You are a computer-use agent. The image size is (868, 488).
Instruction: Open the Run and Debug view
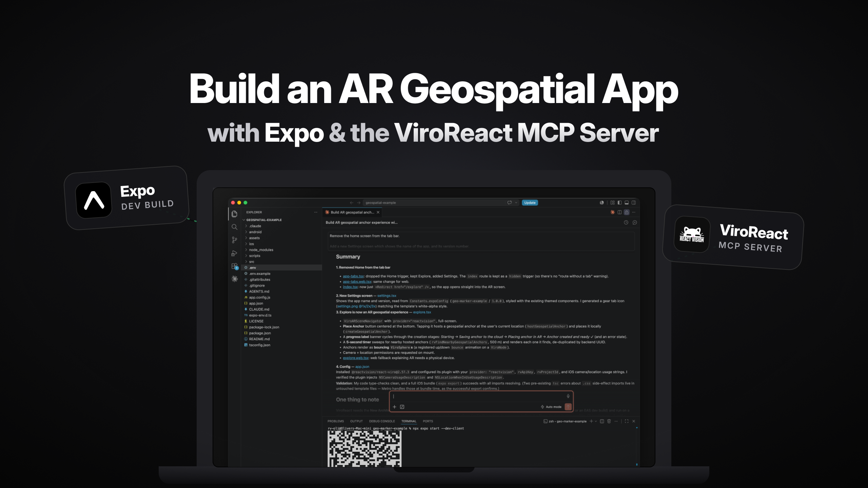pos(234,253)
